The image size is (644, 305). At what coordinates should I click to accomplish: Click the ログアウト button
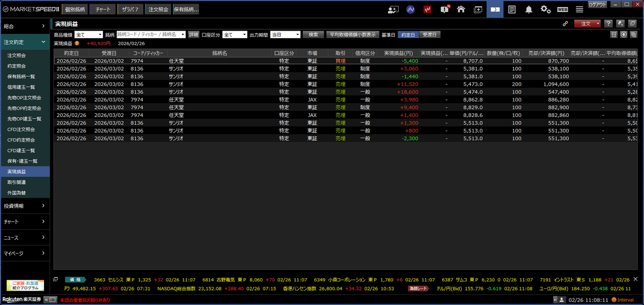click(598, 4)
